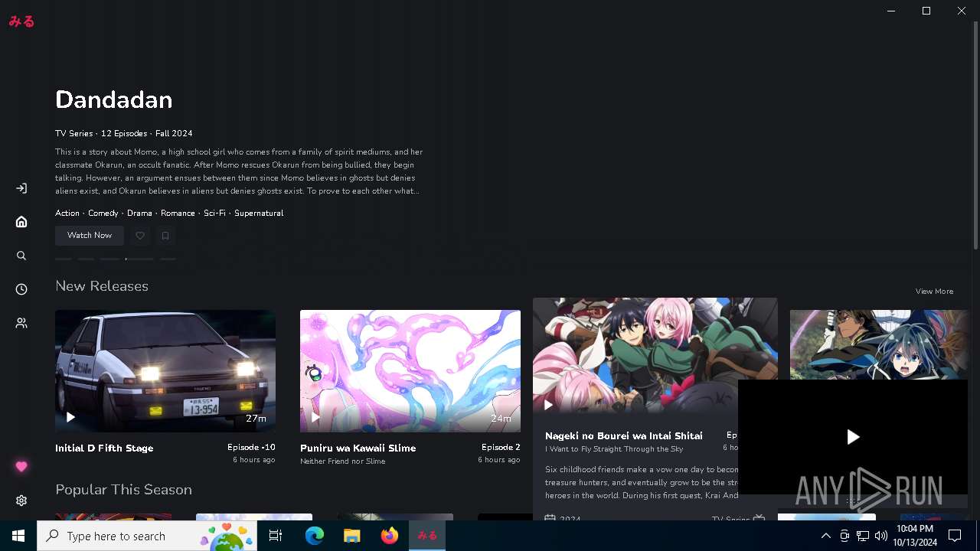Click the Comedy genre tag
980x551 pixels.
coord(103,214)
